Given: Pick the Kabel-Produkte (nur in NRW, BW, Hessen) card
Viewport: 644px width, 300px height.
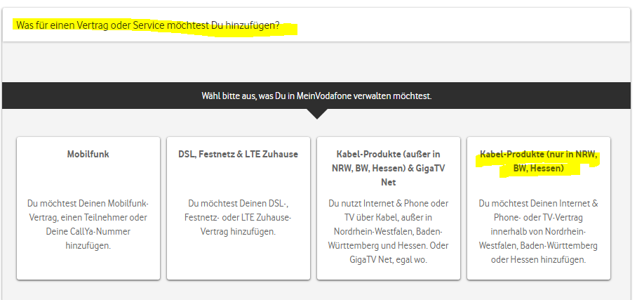Looking at the screenshot, I should 539,208.
